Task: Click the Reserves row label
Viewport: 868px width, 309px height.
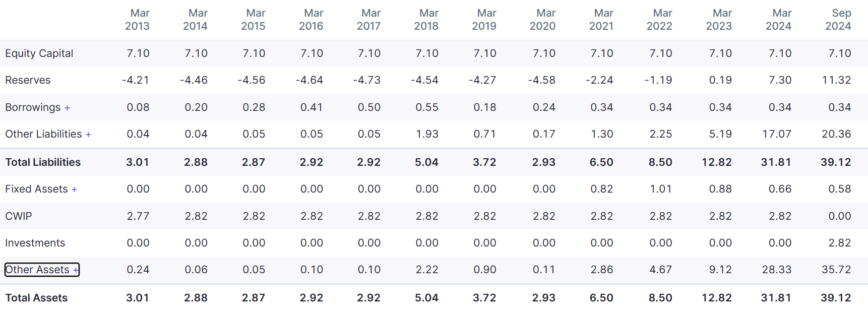Action: (x=28, y=80)
